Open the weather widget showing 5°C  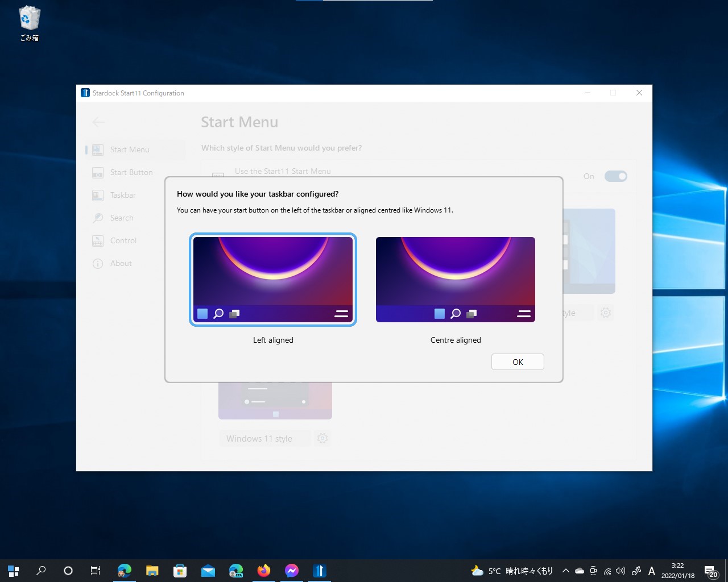[x=512, y=571]
